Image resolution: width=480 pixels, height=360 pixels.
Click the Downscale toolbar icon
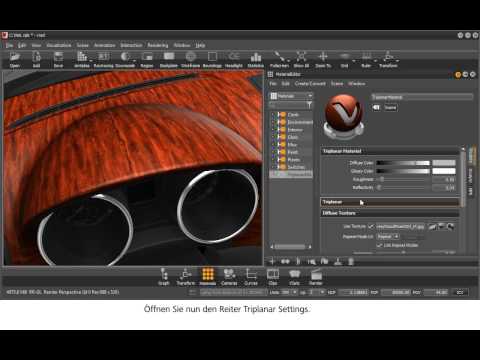125,60
